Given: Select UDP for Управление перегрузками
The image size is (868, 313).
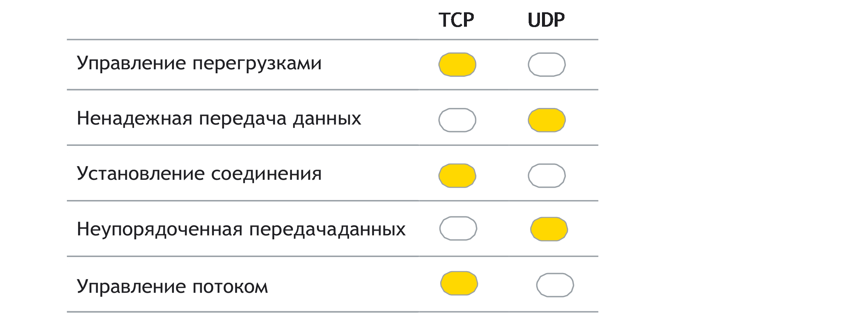Looking at the screenshot, I should tap(547, 65).
